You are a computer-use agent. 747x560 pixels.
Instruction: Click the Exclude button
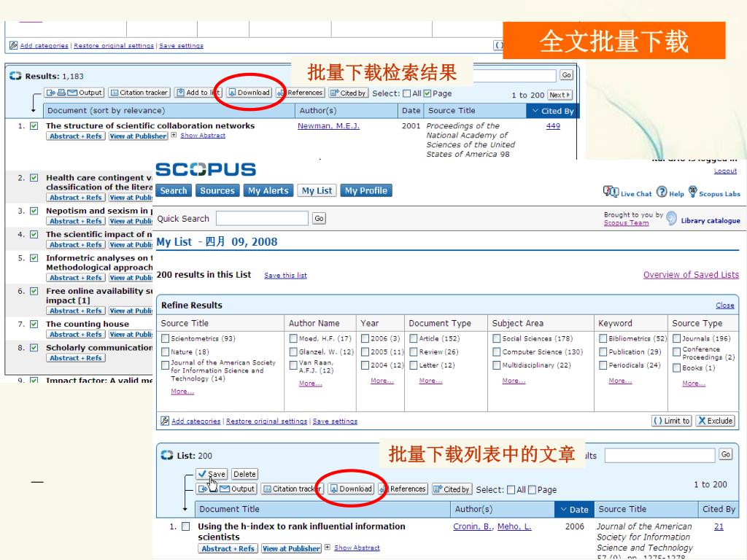[715, 421]
